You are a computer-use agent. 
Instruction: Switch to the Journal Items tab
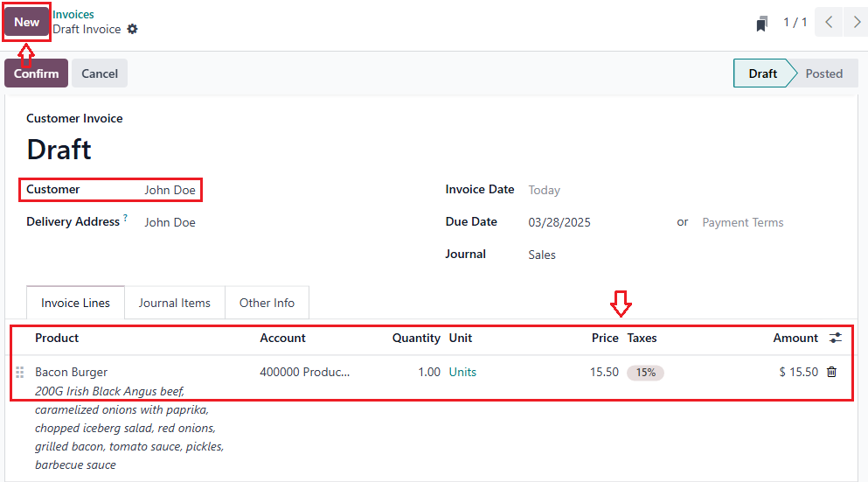coord(174,303)
